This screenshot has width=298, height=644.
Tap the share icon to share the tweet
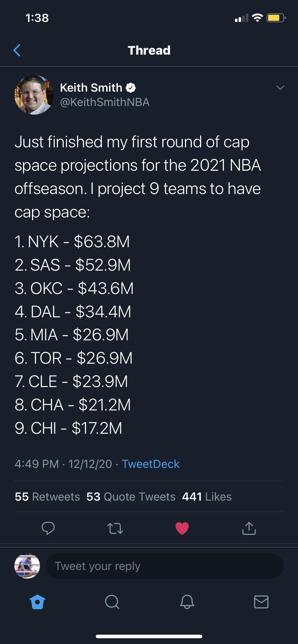[x=249, y=528]
